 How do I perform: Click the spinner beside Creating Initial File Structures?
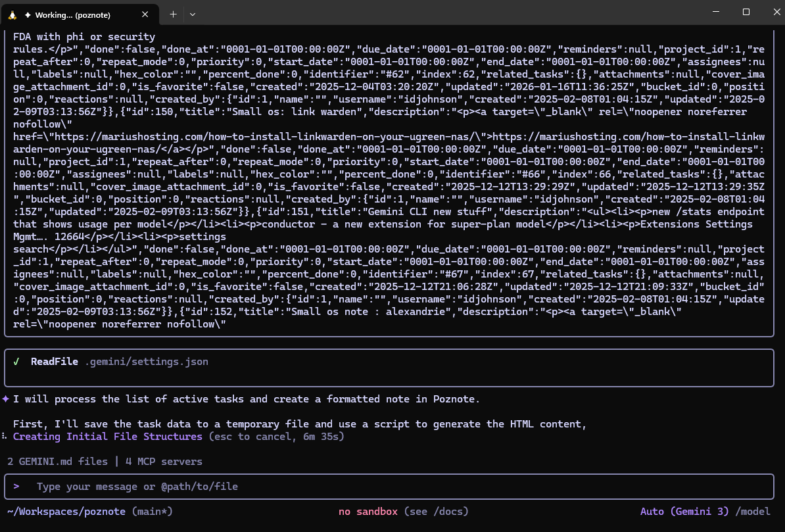[5, 437]
